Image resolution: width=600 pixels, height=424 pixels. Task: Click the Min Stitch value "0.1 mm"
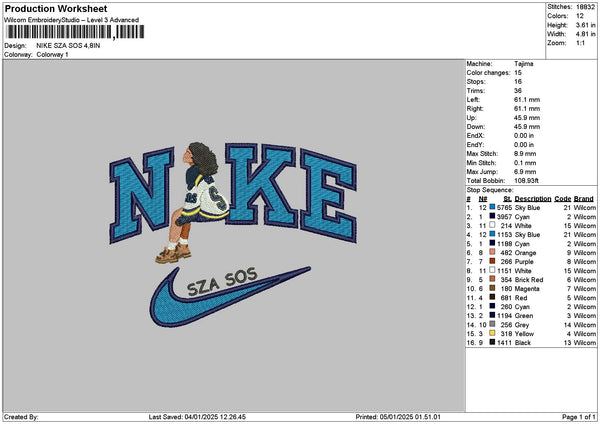tap(525, 163)
